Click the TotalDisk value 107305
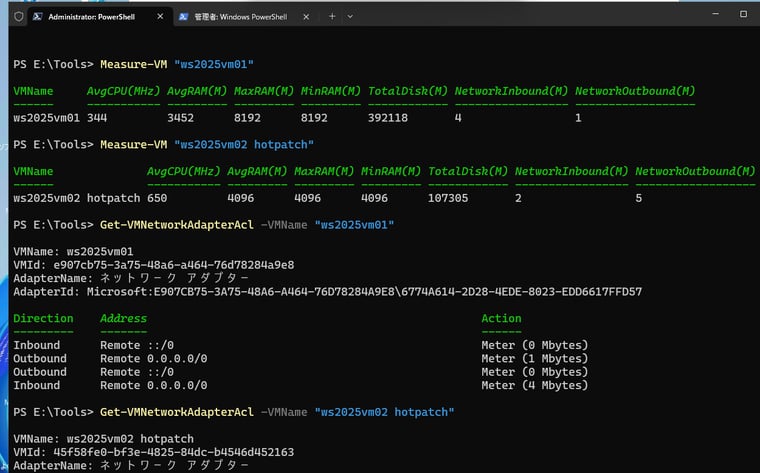Image resolution: width=760 pixels, height=473 pixels. point(448,198)
